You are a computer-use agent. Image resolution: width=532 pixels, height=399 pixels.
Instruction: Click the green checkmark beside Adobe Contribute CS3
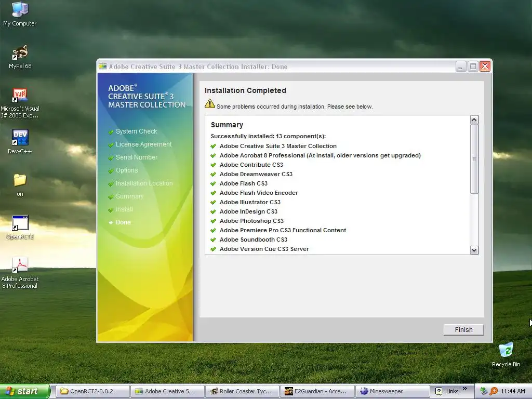pyautogui.click(x=213, y=165)
